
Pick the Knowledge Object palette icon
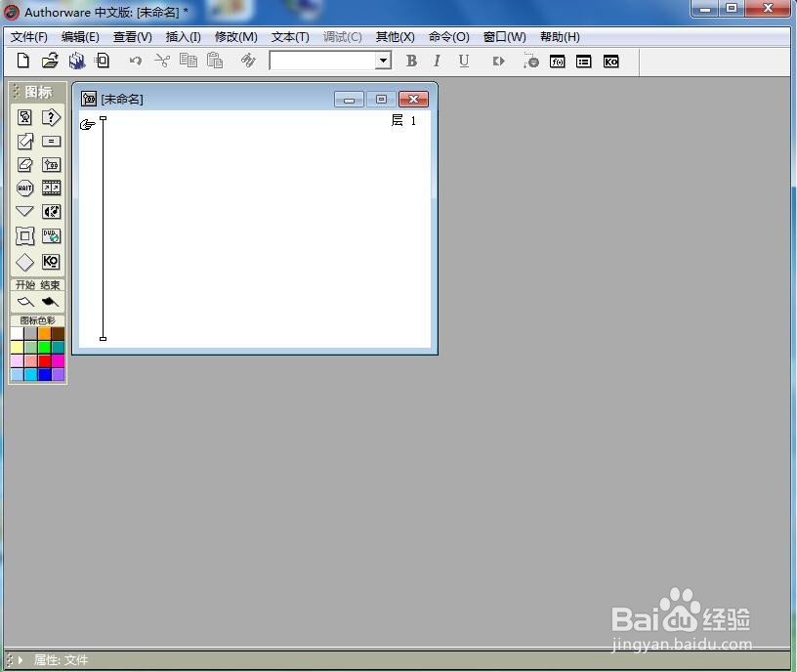click(x=51, y=261)
